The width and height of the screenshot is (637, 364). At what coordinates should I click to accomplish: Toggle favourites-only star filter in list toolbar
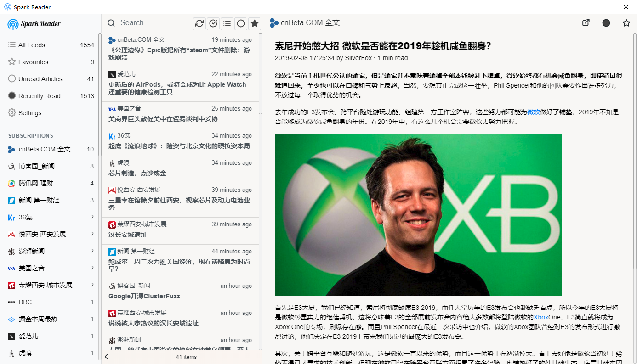(255, 23)
